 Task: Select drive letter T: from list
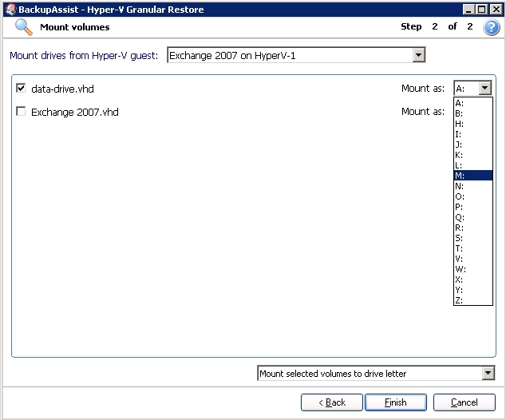click(x=473, y=248)
